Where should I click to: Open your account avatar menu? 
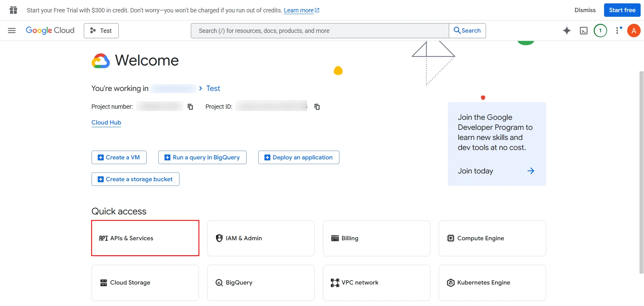click(634, 31)
